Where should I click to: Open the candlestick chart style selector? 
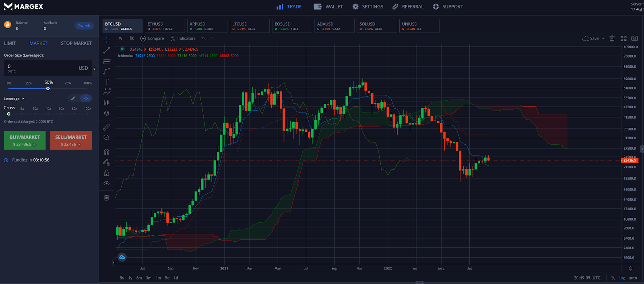132,39
